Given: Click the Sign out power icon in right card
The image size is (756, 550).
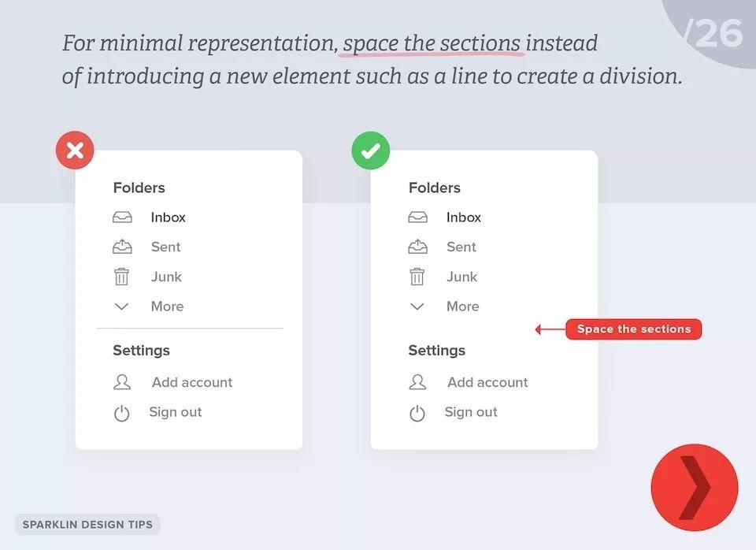Looking at the screenshot, I should pos(417,413).
